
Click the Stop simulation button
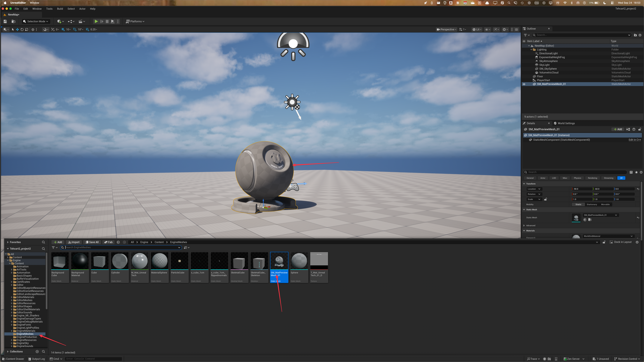(x=107, y=21)
